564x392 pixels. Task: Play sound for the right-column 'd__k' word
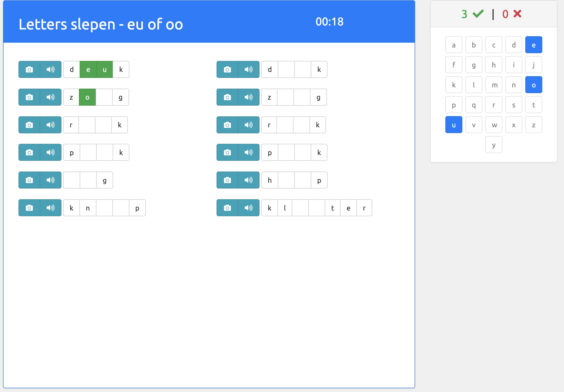coord(249,69)
